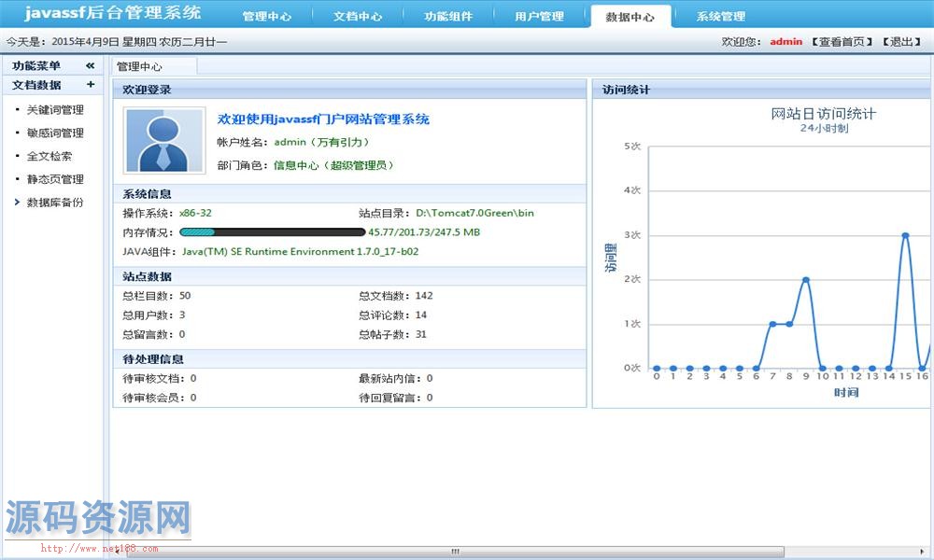Open the 用户管理 navigation menu

point(540,15)
